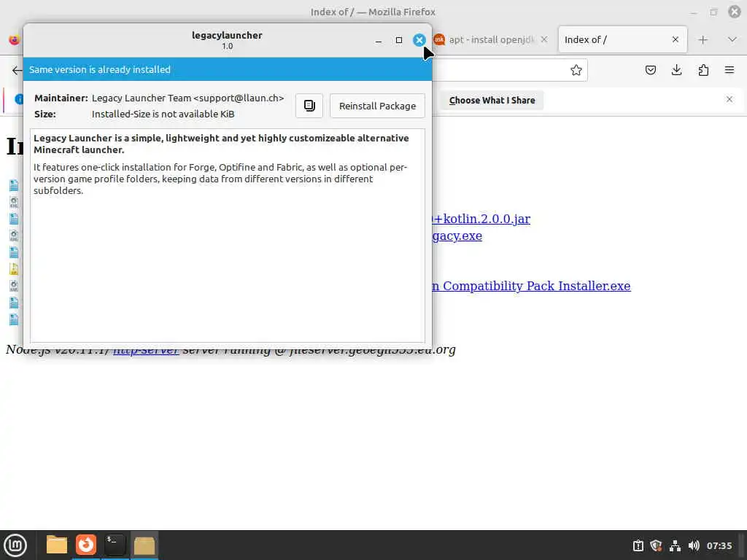Click the paragraph about Forge, Optifine and Fabric
This screenshot has height=560, width=747.
click(x=220, y=179)
